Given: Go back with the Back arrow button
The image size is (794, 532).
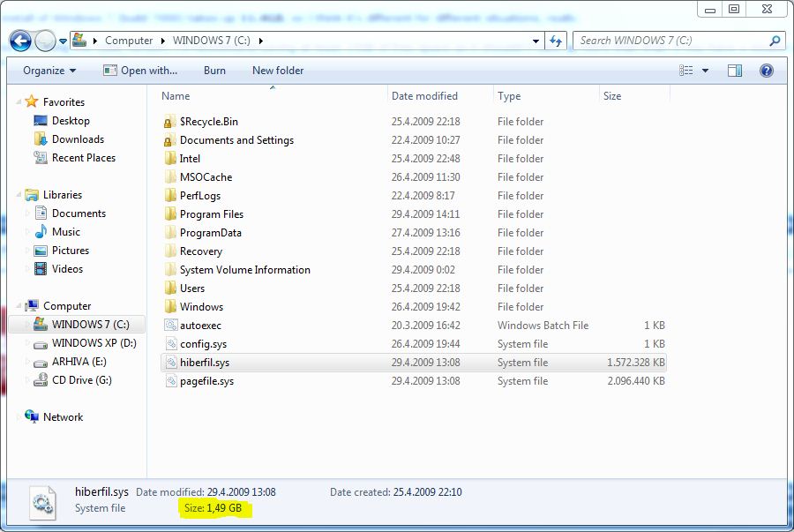Looking at the screenshot, I should click(20, 41).
